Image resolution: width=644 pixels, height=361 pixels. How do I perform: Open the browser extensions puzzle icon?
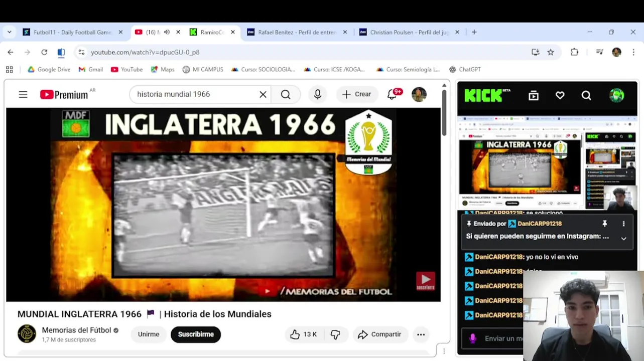tap(574, 52)
